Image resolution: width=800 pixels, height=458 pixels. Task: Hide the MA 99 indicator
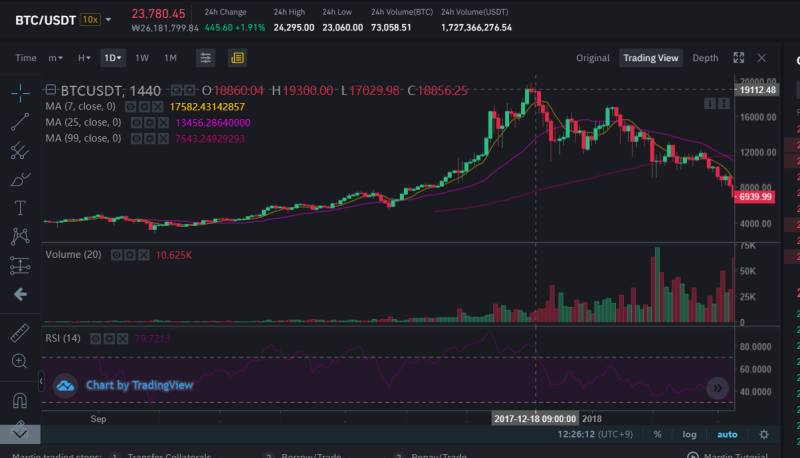(x=136, y=139)
